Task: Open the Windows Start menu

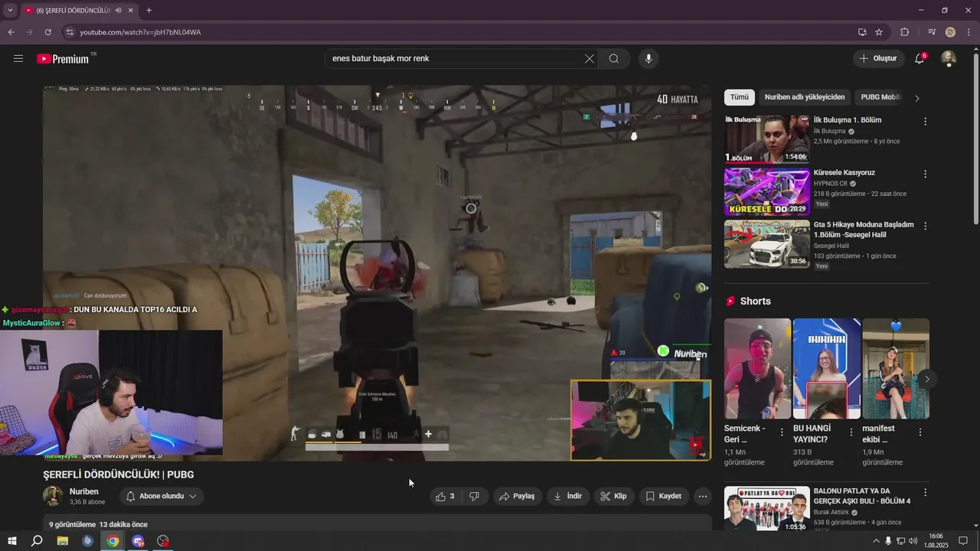Action: click(12, 541)
